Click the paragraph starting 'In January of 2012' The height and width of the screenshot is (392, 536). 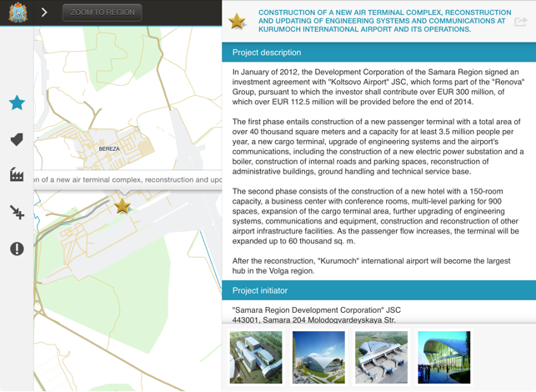[x=378, y=87]
